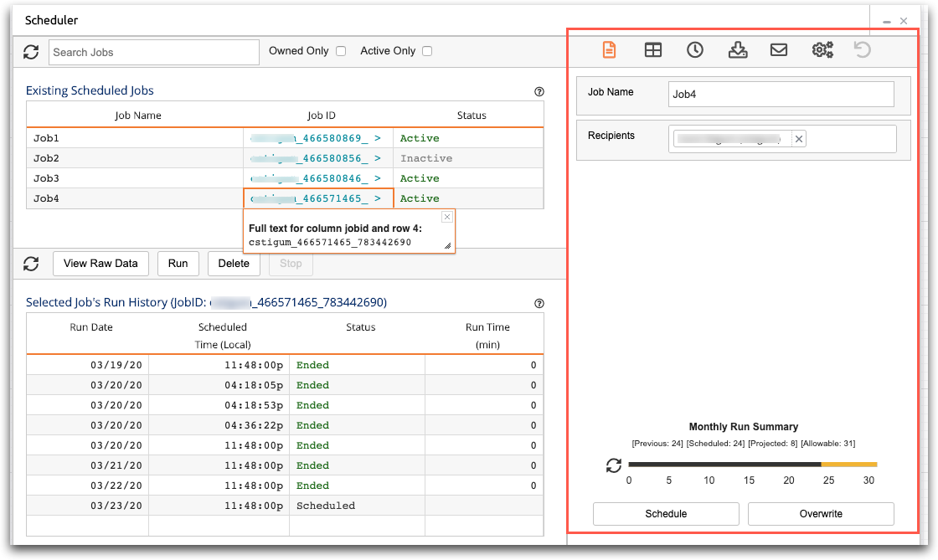Click the Monthly Run Summary progress bar
Viewport: 938px width, 560px height.
[x=753, y=465]
